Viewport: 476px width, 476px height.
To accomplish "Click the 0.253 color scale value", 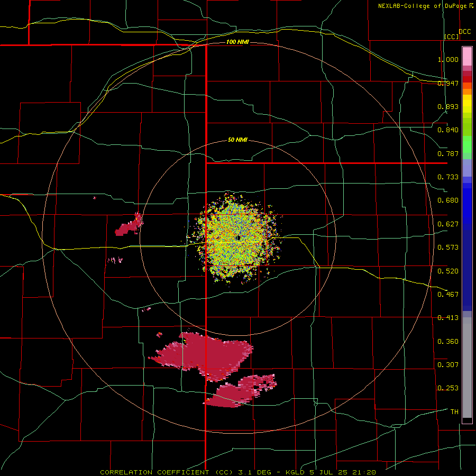I will click(448, 388).
